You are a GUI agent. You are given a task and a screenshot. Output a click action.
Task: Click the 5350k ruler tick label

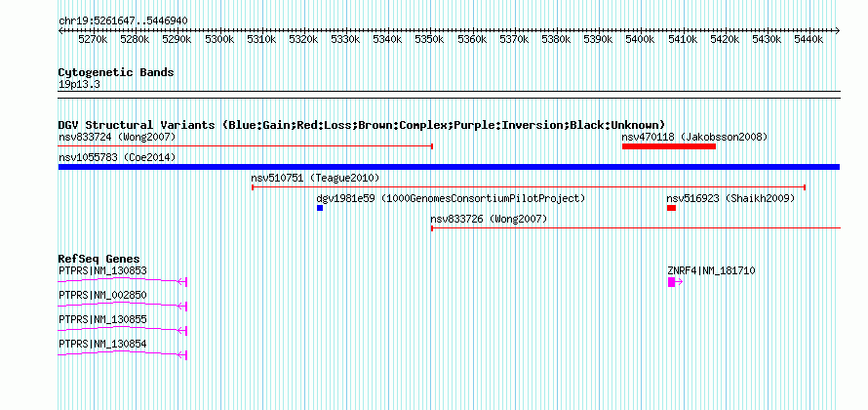pyautogui.click(x=429, y=40)
